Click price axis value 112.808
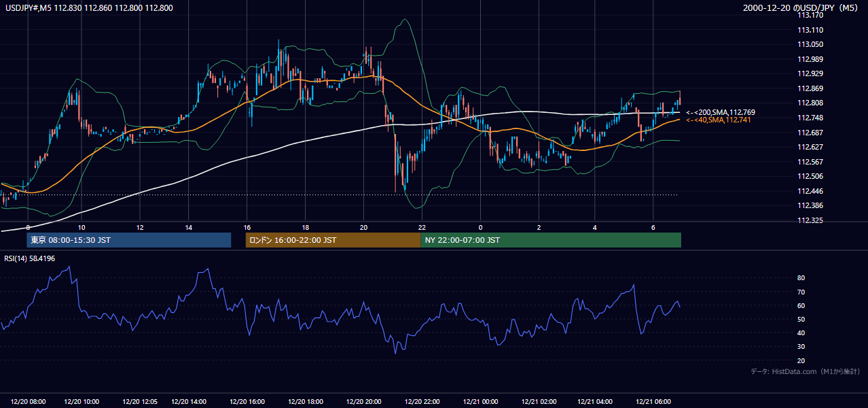The image size is (868, 408). pyautogui.click(x=810, y=103)
